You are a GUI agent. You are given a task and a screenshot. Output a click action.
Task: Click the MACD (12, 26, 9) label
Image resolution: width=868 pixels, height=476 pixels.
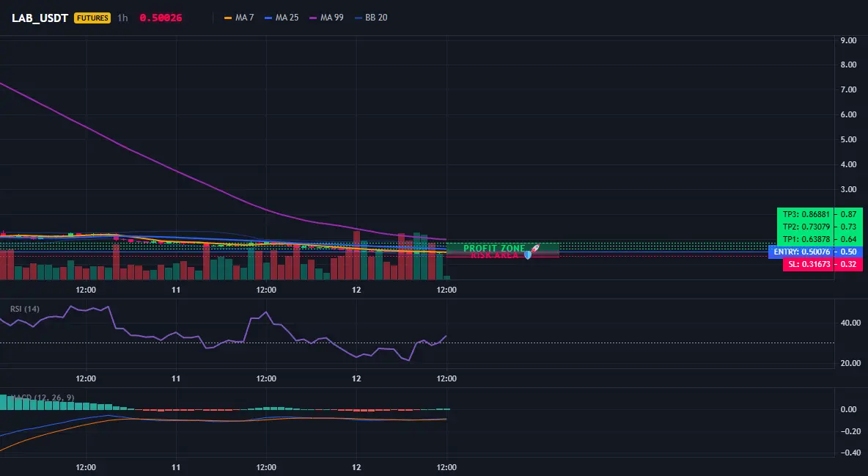tap(42, 398)
